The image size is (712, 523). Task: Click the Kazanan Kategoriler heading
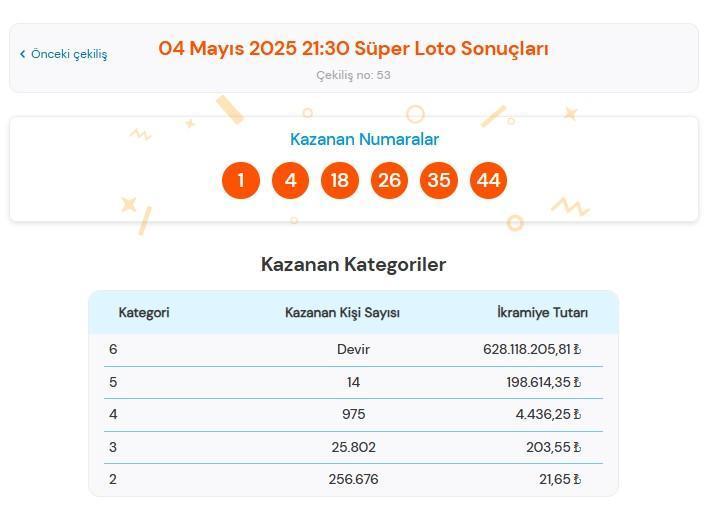coord(353,265)
